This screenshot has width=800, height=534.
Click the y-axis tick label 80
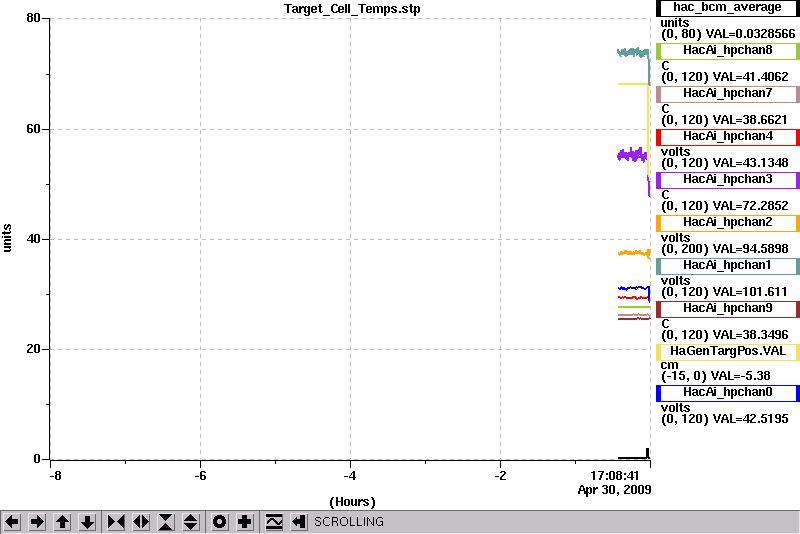coord(33,18)
